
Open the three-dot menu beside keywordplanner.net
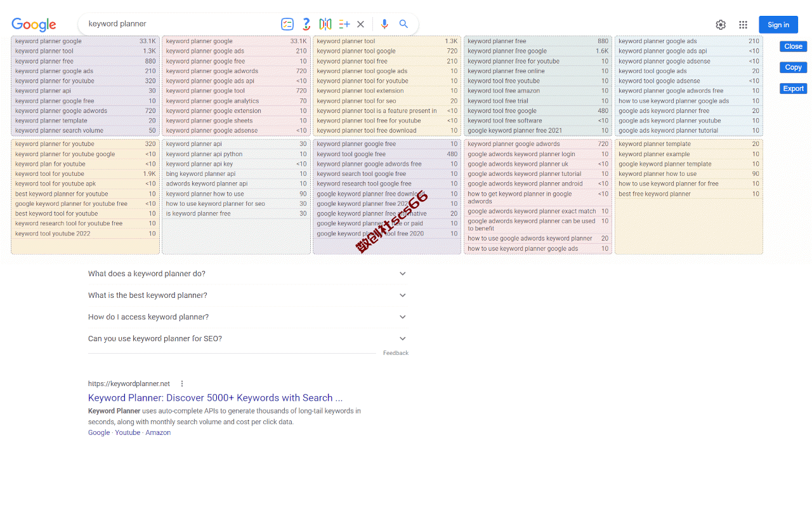coord(182,384)
